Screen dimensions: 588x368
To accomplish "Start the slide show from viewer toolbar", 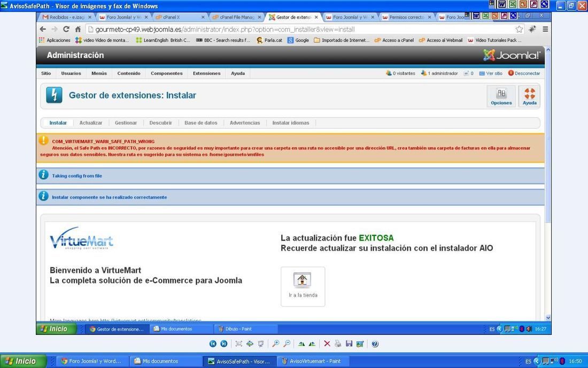I will pos(261,343).
